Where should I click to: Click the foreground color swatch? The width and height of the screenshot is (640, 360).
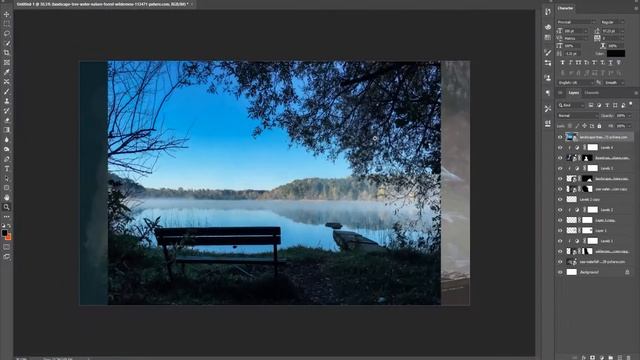pyautogui.click(x=4, y=233)
